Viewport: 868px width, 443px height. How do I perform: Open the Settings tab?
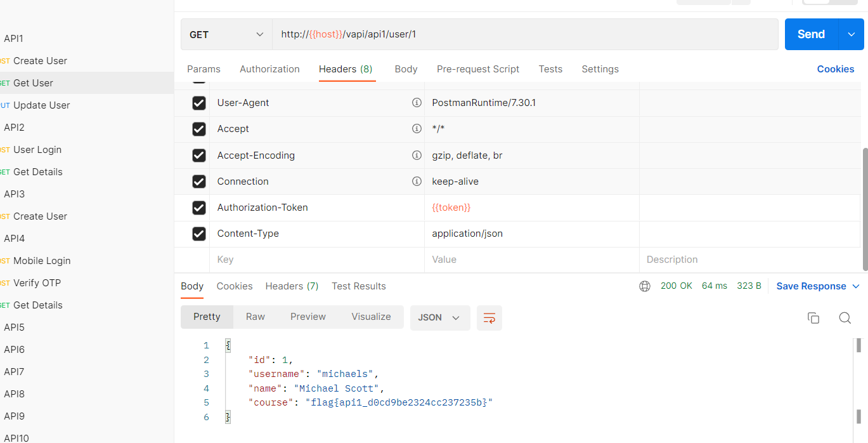[x=600, y=69]
